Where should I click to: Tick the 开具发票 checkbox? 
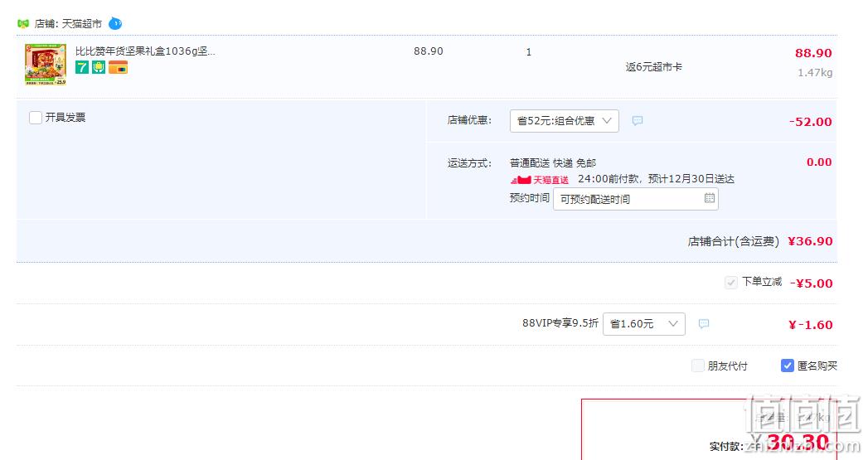pyautogui.click(x=36, y=118)
